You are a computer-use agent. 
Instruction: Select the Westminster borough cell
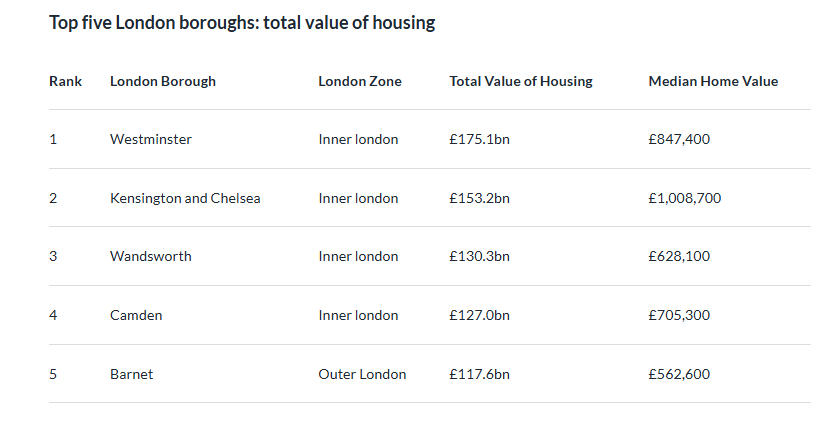coord(150,139)
